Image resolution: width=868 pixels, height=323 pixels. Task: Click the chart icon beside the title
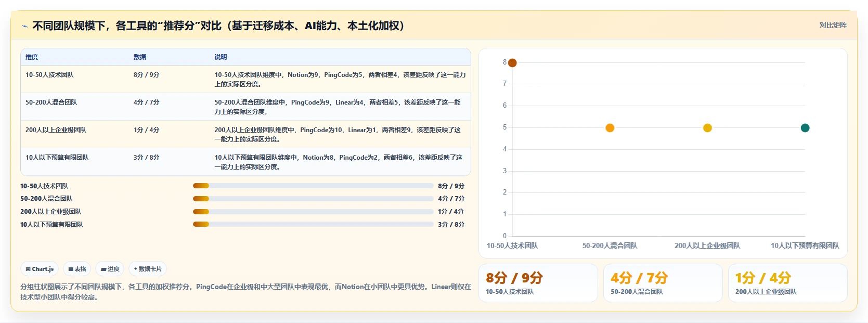(24, 26)
